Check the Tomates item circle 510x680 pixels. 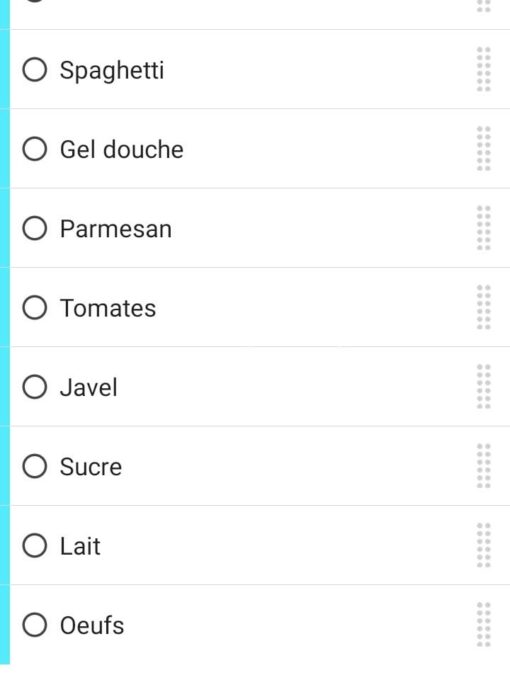(x=35, y=308)
